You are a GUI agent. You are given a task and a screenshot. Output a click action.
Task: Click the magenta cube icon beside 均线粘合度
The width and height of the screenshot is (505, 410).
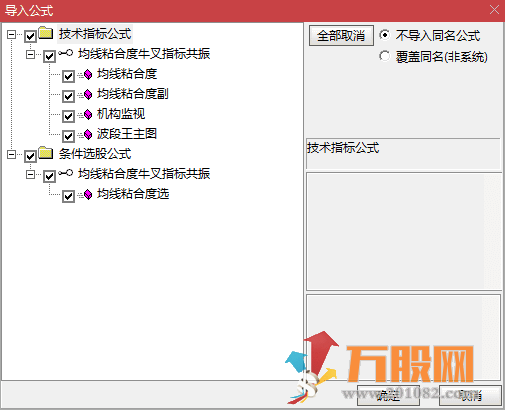click(x=88, y=75)
